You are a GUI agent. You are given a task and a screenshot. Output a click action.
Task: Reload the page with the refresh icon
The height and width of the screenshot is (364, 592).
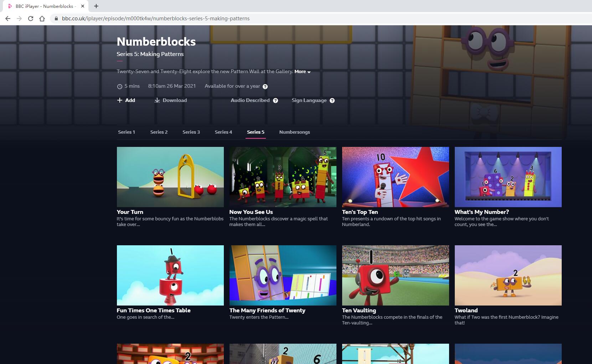click(x=31, y=19)
